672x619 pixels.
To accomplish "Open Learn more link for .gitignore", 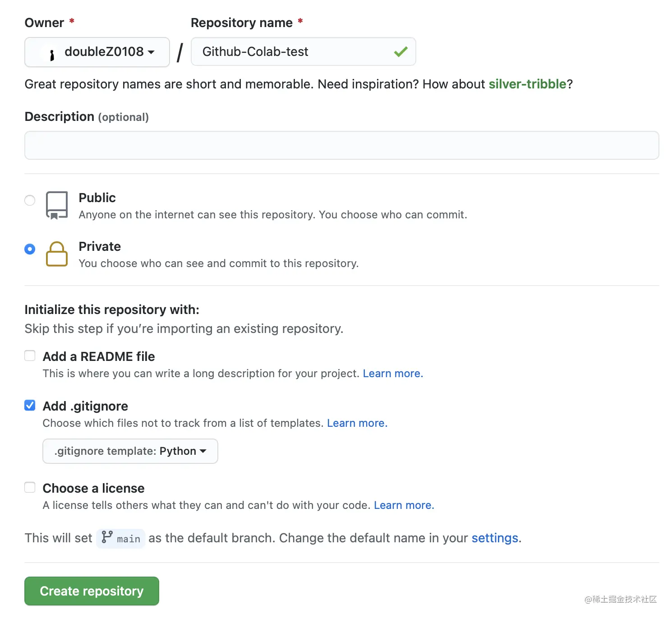I will click(x=357, y=423).
